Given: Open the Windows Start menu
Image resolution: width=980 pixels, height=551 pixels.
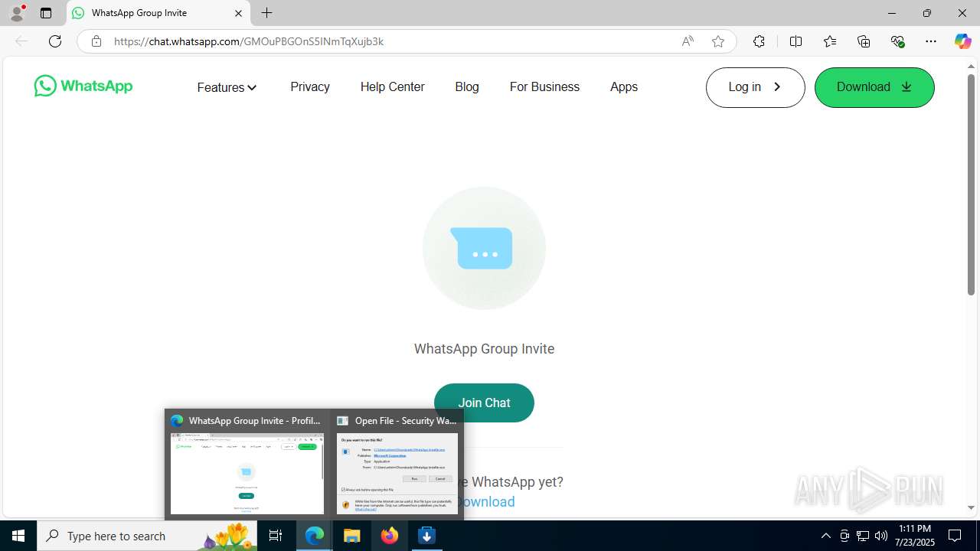Looking at the screenshot, I should coord(18,536).
